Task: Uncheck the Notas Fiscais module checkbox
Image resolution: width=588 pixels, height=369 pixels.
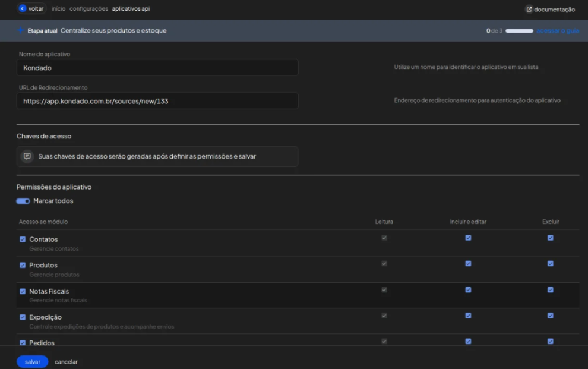Action: point(23,291)
